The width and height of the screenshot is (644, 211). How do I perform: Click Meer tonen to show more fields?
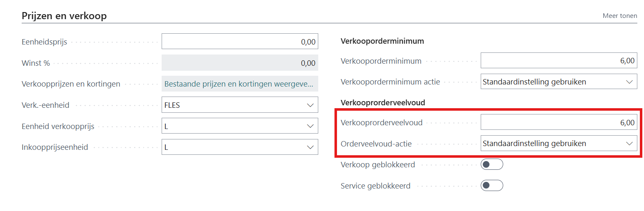point(619,16)
